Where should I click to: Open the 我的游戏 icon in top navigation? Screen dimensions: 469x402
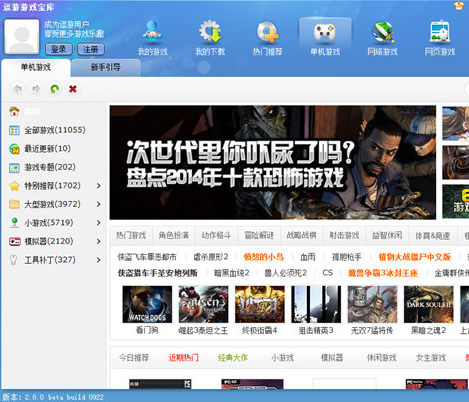152,37
